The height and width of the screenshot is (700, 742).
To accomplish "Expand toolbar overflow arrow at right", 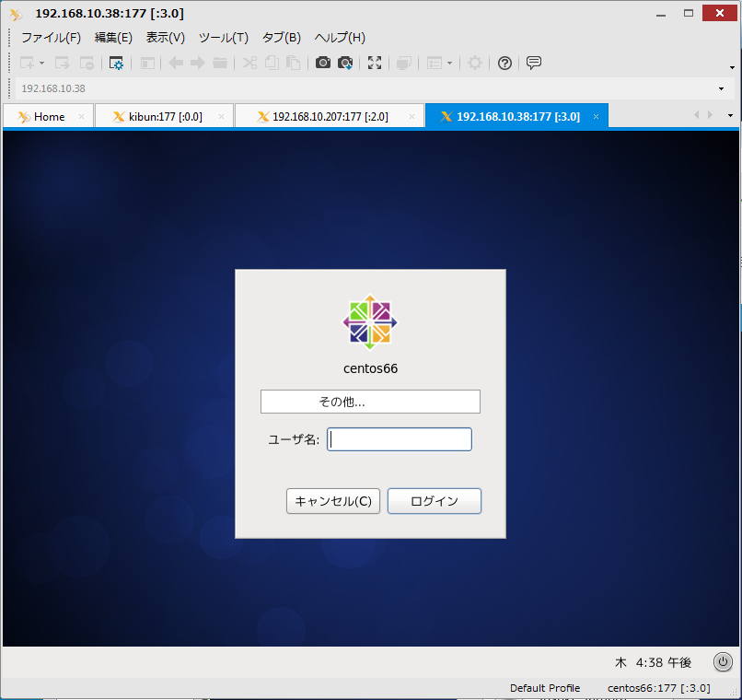I will point(732,67).
